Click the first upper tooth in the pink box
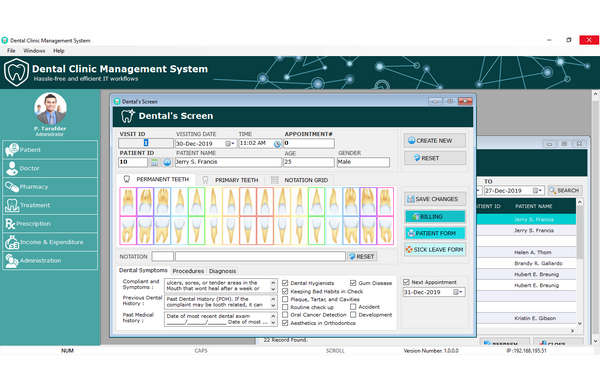 click(128, 202)
